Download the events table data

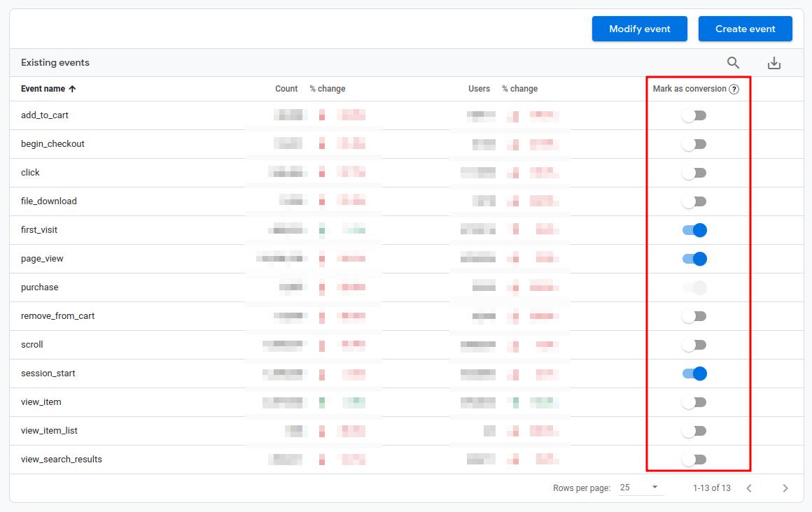(x=774, y=62)
